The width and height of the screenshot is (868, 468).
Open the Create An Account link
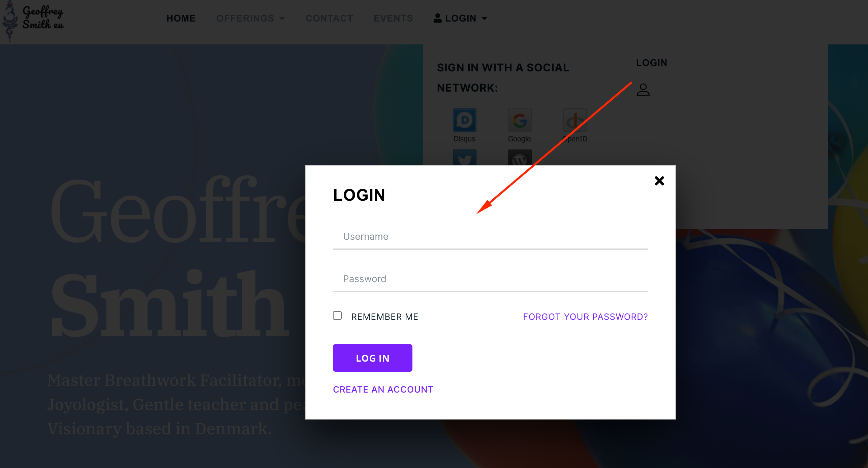383,390
